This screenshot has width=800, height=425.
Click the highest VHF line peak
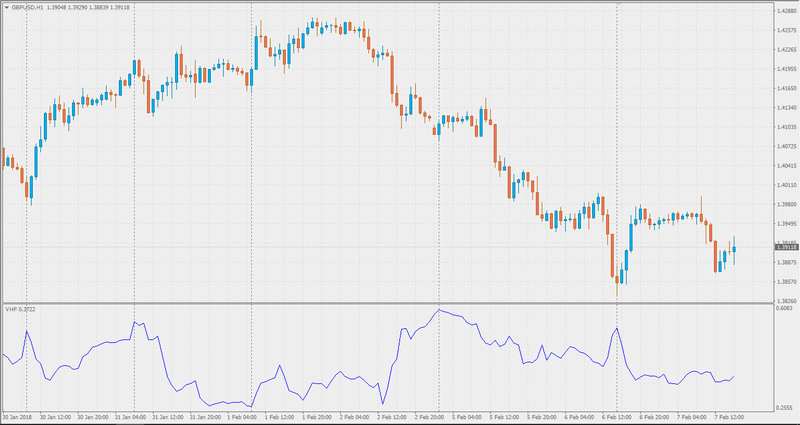439,310
